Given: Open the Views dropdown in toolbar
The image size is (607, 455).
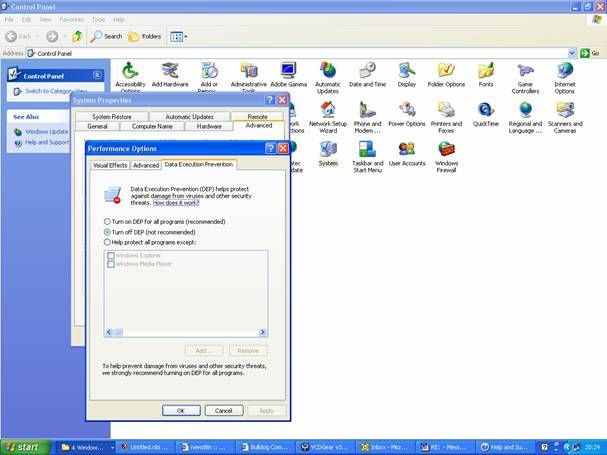Looking at the screenshot, I should pos(179,37).
